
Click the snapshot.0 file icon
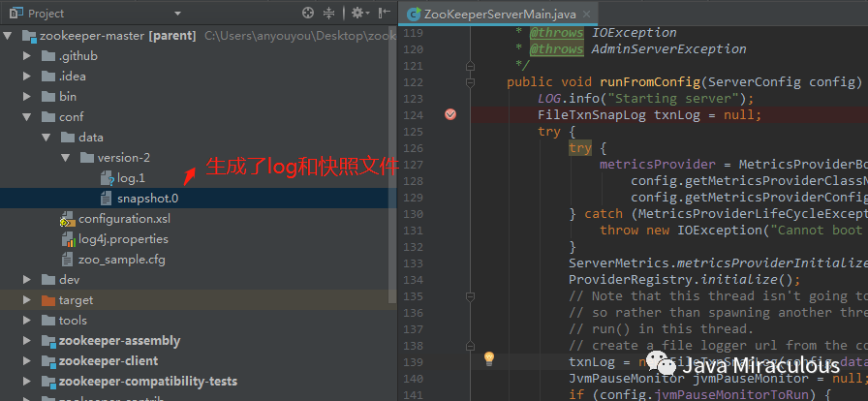106,199
